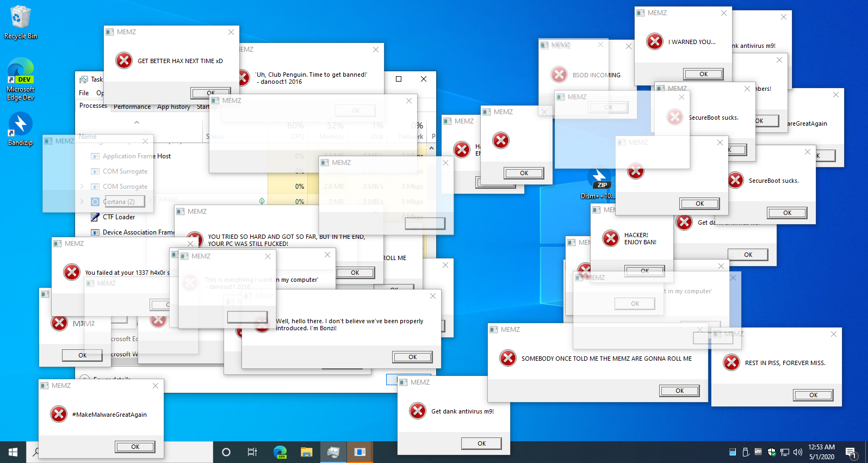The image size is (868, 463).
Task: Click error icon beside REST IN PISS message
Action: pos(731,362)
